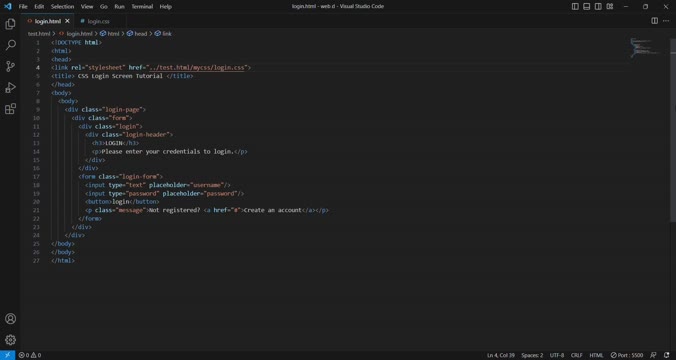Click the html breadcrumb symbol
The height and width of the screenshot is (360, 676).
[x=113, y=34]
